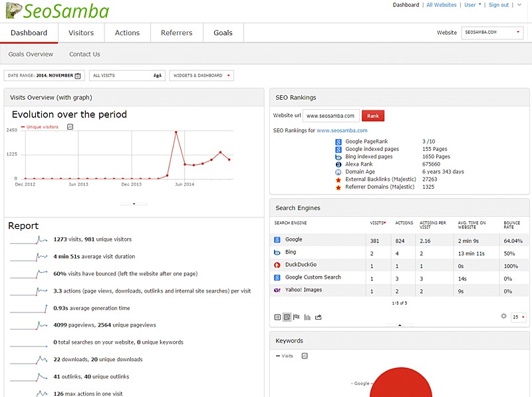Viewport: 532px width, 397px height.
Task: Click the red Google pie chart slice
Action: coord(401,382)
